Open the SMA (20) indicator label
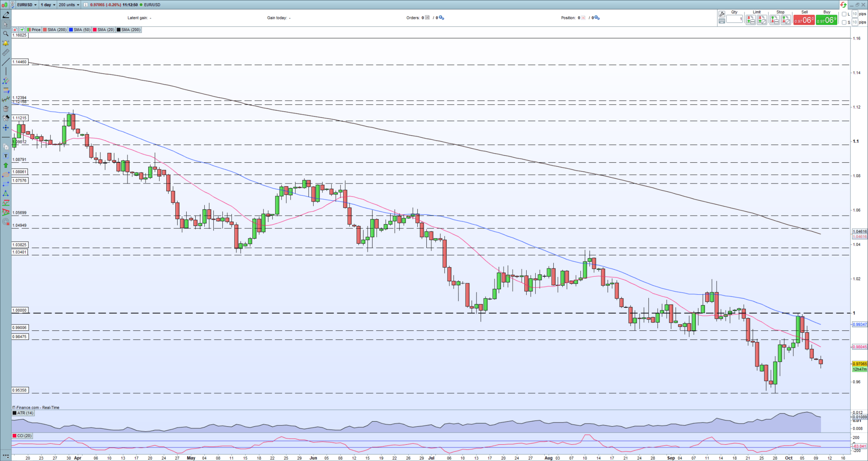The height and width of the screenshot is (461, 868). coord(104,30)
